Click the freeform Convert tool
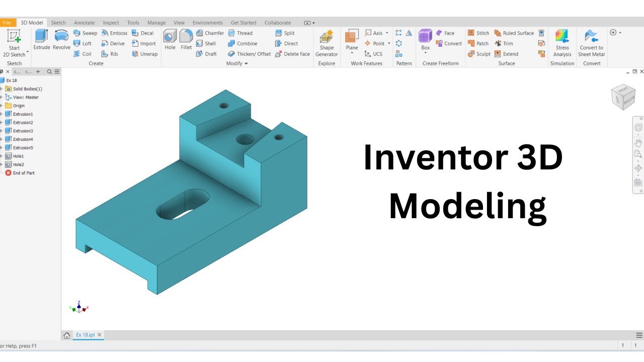This screenshot has height=362, width=644. click(449, 43)
